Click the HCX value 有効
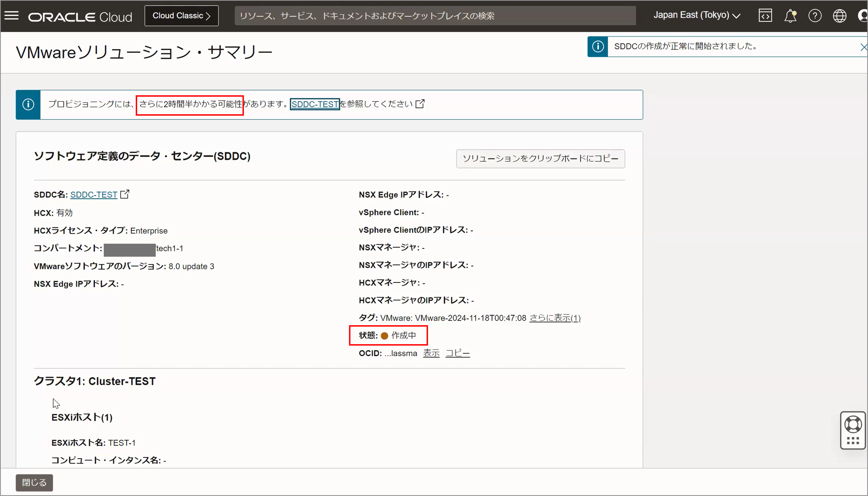This screenshot has height=496, width=868. pos(64,213)
